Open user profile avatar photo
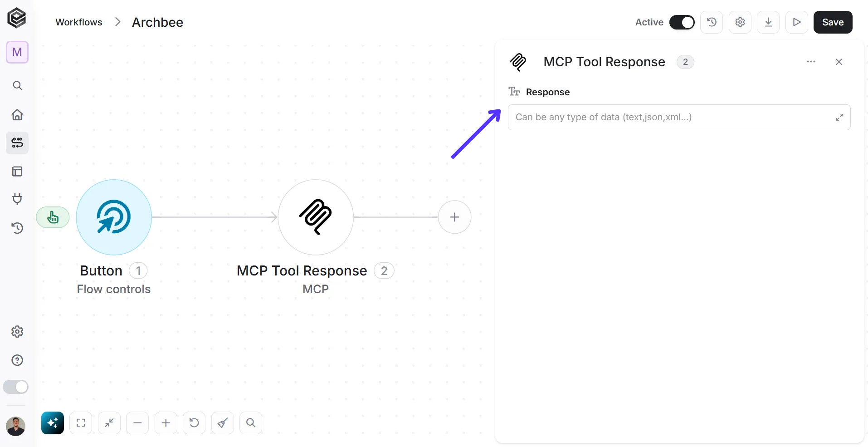868x447 pixels. click(x=16, y=427)
